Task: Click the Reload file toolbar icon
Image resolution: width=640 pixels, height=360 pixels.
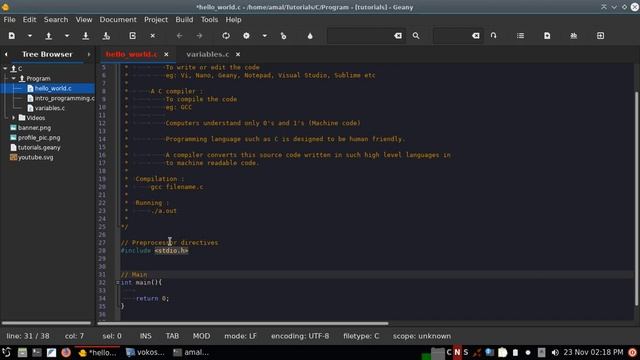Action: (133, 36)
